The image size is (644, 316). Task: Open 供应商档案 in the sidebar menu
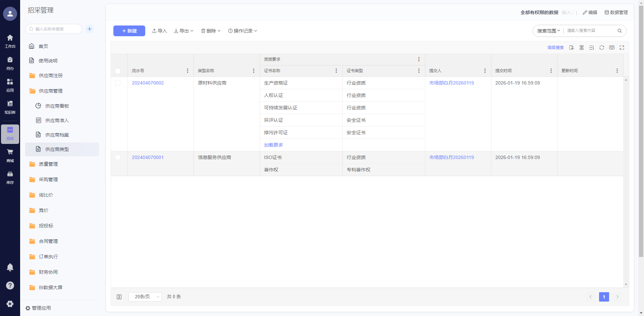pos(57,135)
